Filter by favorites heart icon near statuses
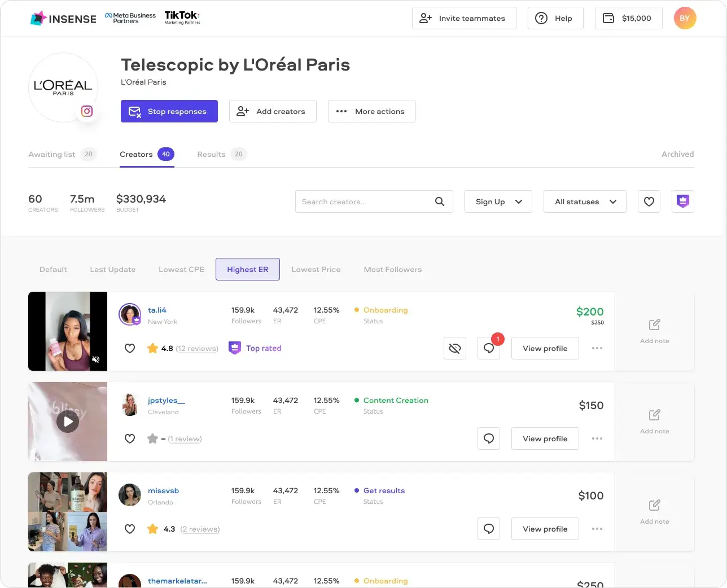Image resolution: width=727 pixels, height=588 pixels. pos(649,201)
